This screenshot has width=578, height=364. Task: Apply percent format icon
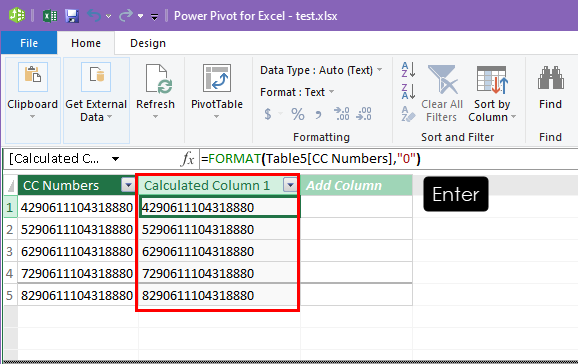(x=298, y=114)
